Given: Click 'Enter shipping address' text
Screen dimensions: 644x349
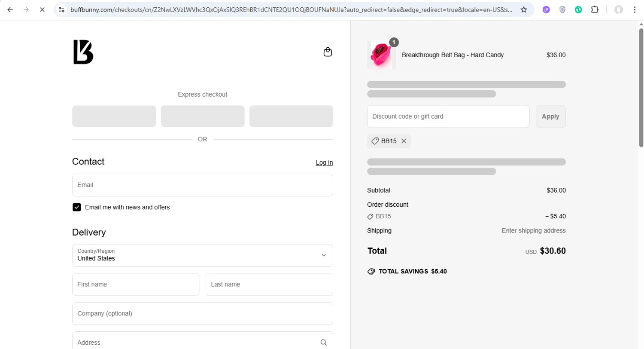Looking at the screenshot, I should coord(534,231).
